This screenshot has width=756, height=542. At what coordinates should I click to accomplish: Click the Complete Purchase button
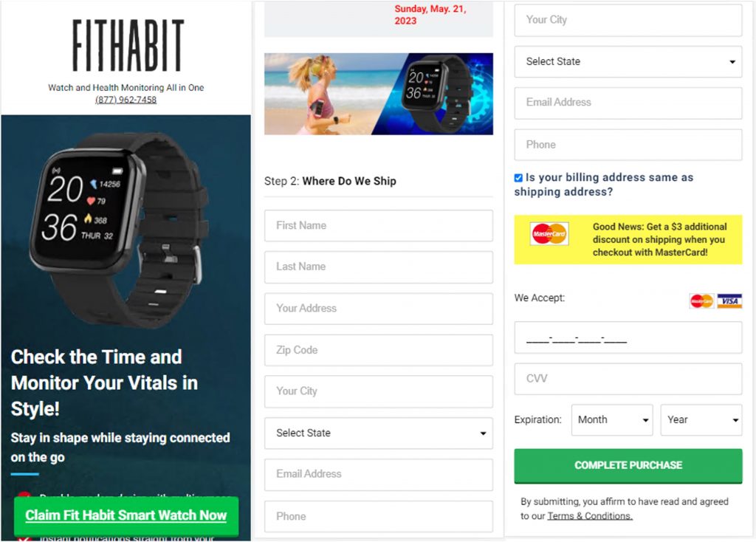628,466
